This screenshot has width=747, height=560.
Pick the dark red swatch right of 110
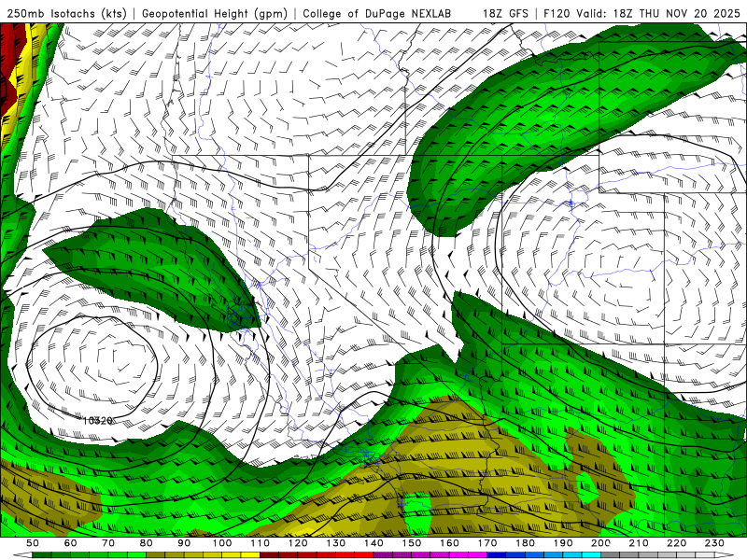click(x=269, y=555)
